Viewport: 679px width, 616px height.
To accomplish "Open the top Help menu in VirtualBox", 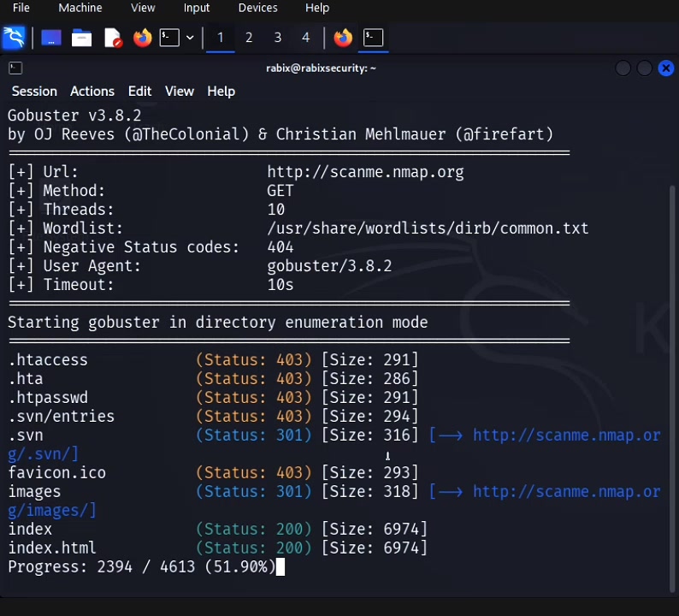I will (317, 8).
